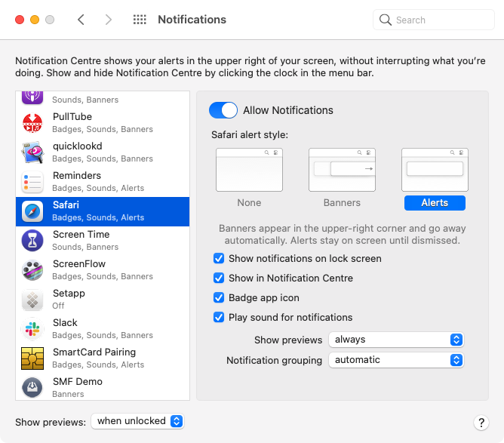Select the Banners alert style thumbnail
Viewport: 504px width, 443px height.
pos(342,170)
